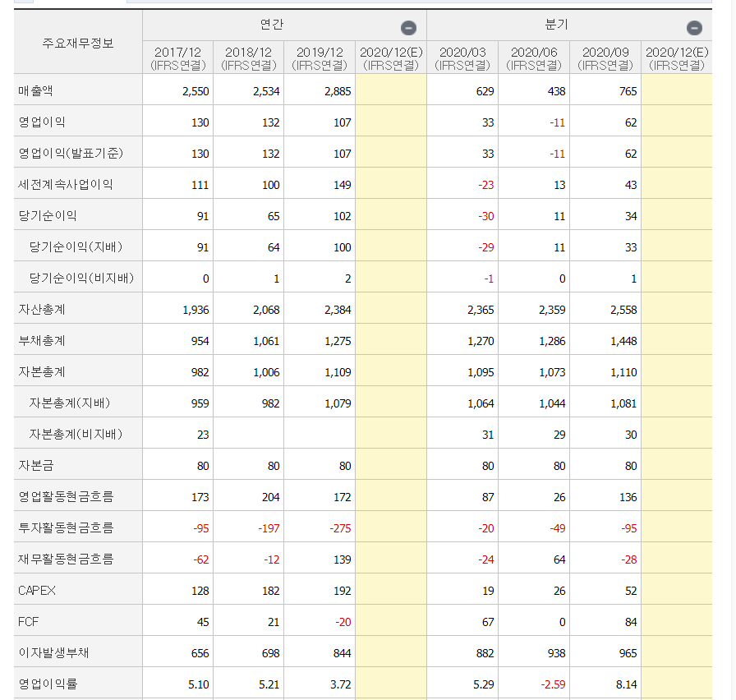
Task: Click the 영업이익(발표기준) row label
Action: pyautogui.click(x=71, y=153)
